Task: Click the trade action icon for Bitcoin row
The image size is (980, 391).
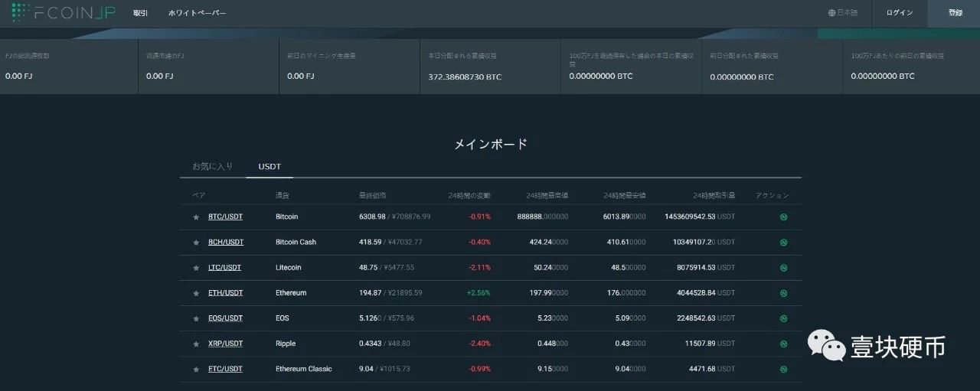Action: coord(783,217)
